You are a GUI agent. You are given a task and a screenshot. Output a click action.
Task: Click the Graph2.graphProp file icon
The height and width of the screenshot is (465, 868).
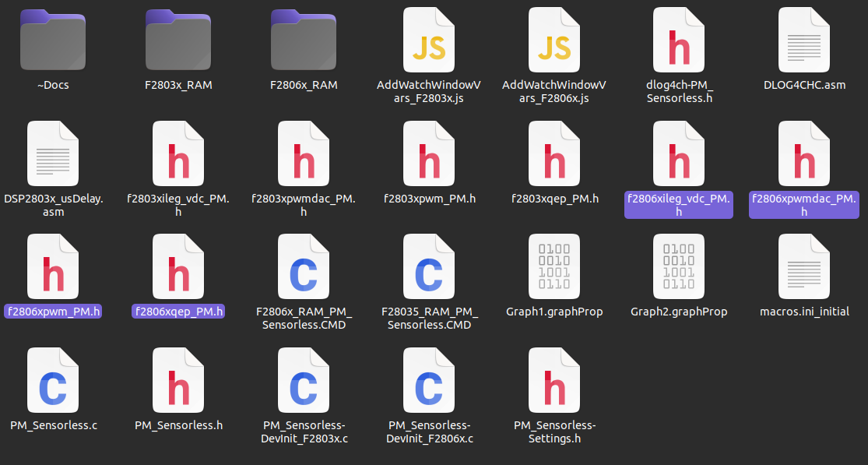click(x=679, y=267)
